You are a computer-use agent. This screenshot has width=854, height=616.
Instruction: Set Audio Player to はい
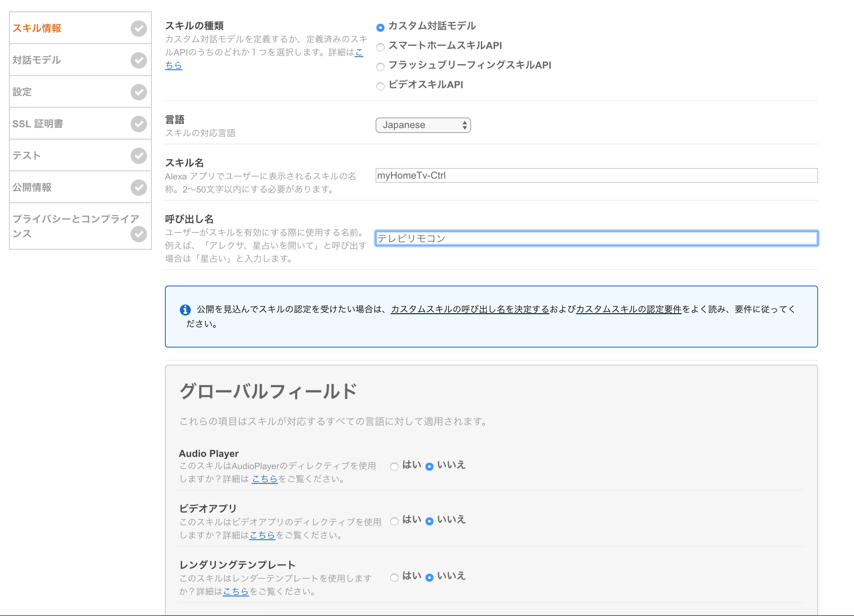394,467
